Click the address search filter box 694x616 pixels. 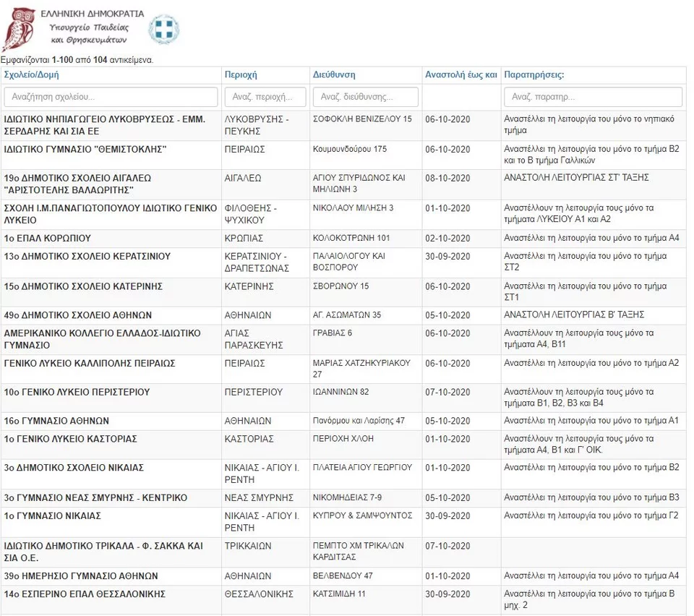click(366, 97)
